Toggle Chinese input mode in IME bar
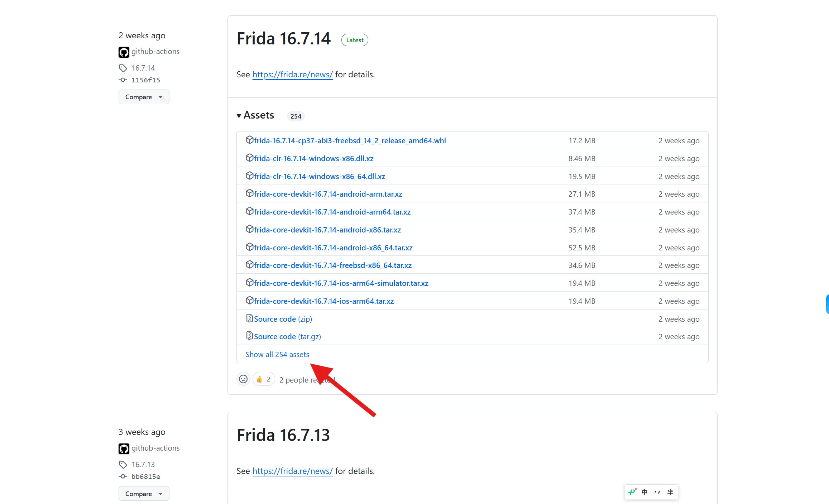The image size is (829, 504). [644, 492]
